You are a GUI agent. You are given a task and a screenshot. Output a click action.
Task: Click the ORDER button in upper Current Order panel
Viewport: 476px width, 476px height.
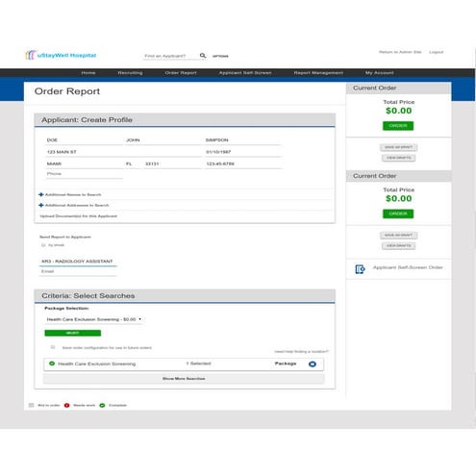coord(398,126)
